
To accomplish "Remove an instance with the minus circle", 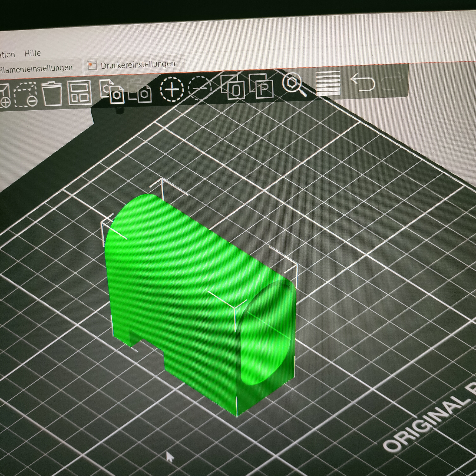I will point(200,88).
